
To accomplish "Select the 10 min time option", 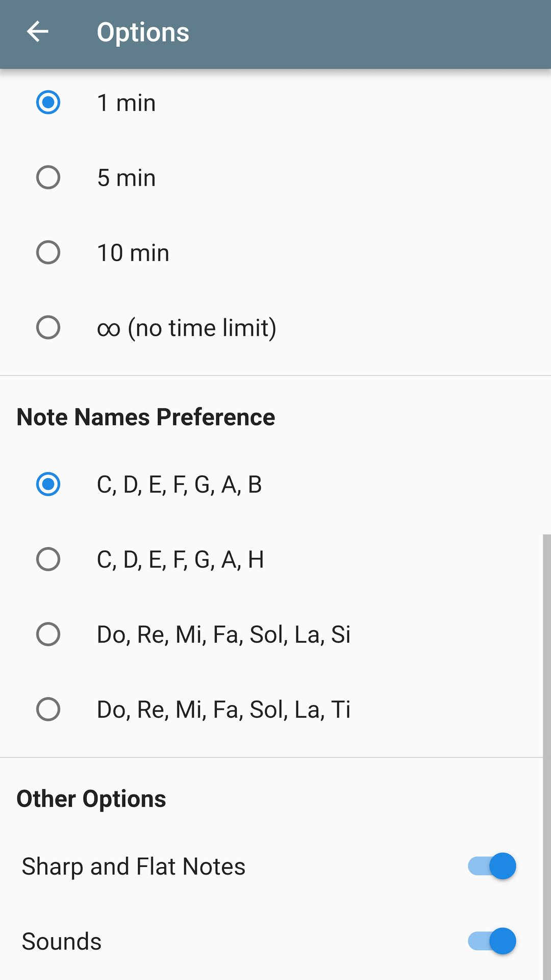I will point(48,253).
